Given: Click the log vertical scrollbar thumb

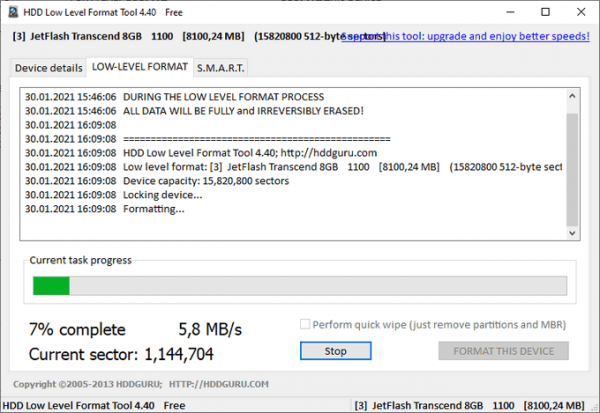Looking at the screenshot, I should click(x=572, y=170).
